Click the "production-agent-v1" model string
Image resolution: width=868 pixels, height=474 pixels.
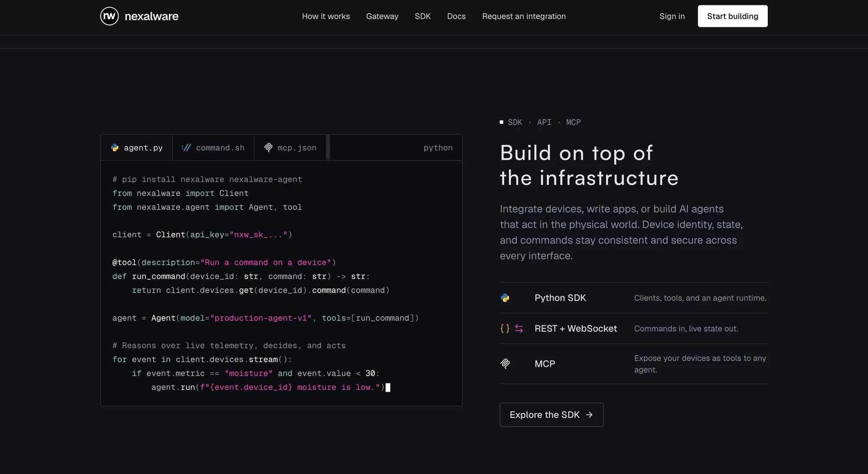tap(261, 318)
